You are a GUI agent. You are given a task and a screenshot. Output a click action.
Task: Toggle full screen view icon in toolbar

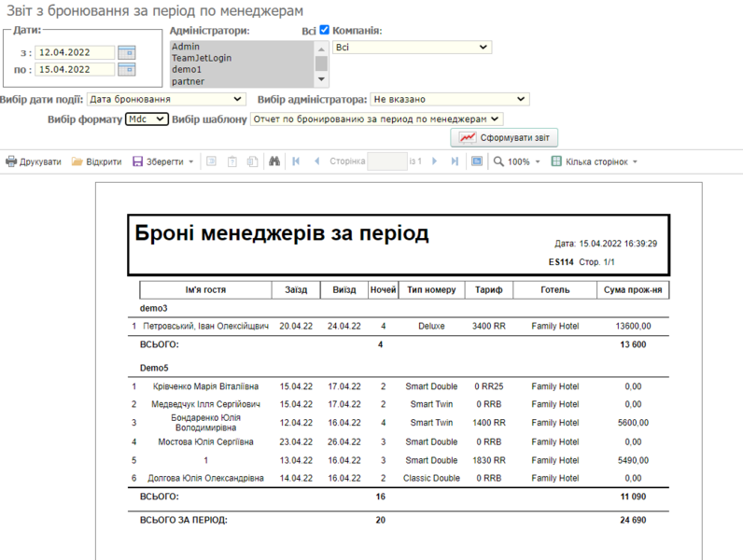point(477,161)
